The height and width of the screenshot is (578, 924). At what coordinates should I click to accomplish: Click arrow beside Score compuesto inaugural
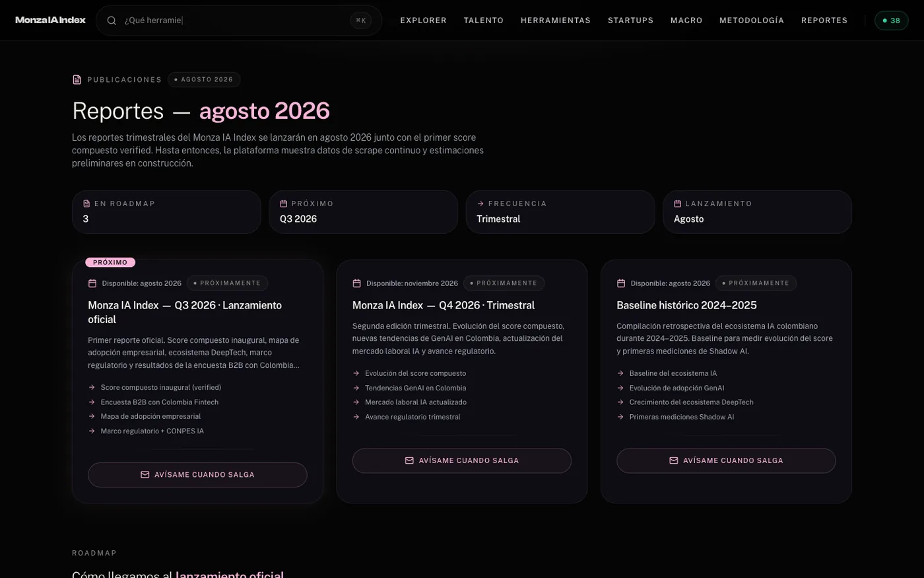(x=92, y=388)
